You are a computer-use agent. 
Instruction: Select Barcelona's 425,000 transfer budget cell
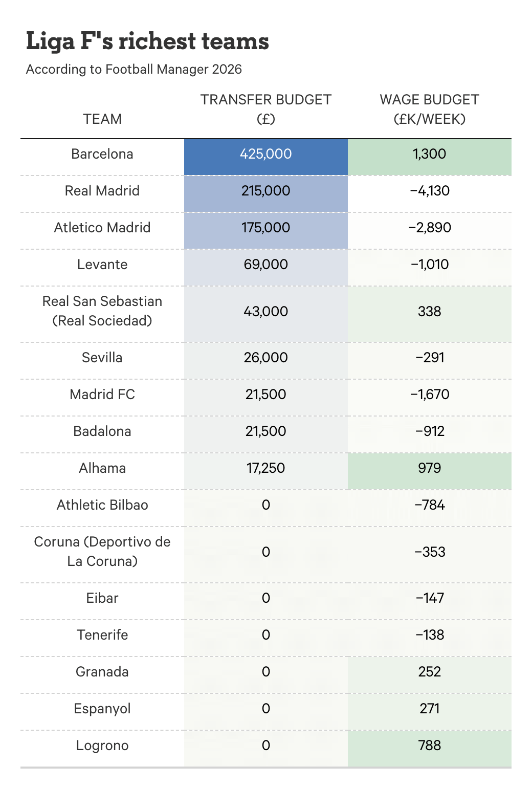pyautogui.click(x=265, y=154)
